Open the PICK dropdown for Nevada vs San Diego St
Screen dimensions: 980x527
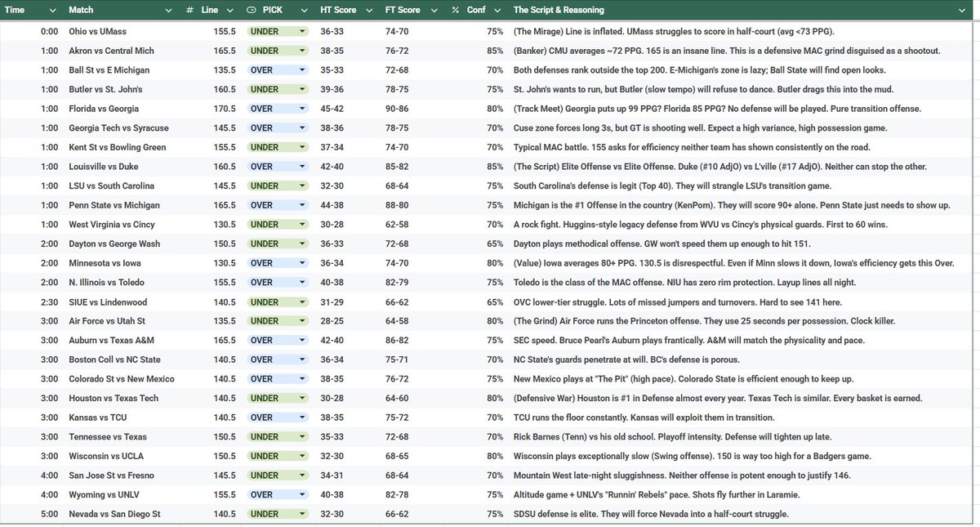302,514
